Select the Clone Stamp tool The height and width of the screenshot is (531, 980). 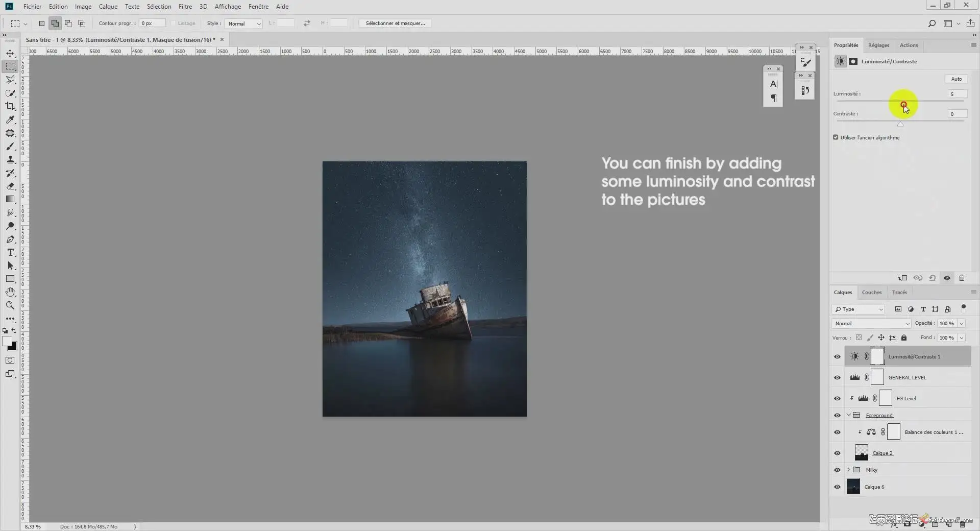coord(10,160)
